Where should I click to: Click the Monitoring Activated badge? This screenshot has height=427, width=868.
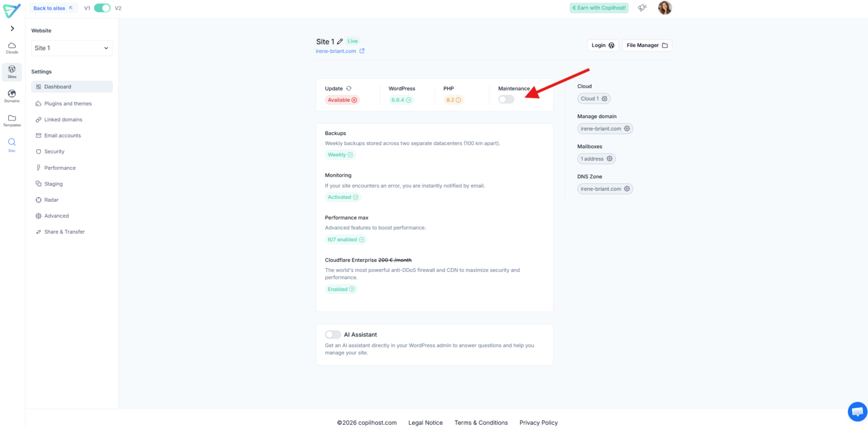click(x=343, y=197)
